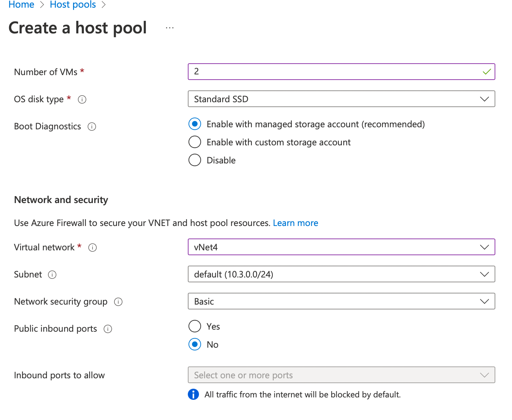512x420 pixels.
Task: Open the ellipsis menu beside page title
Action: (x=170, y=28)
